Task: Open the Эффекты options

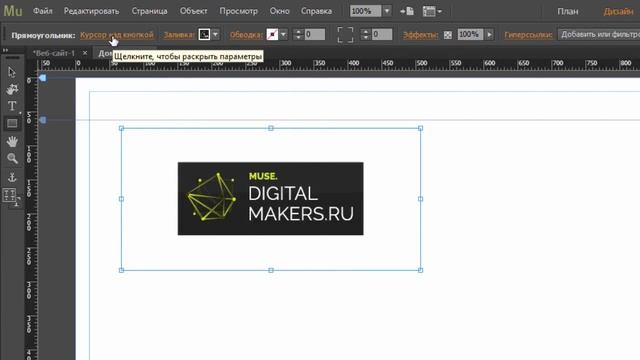Action: click(x=420, y=35)
